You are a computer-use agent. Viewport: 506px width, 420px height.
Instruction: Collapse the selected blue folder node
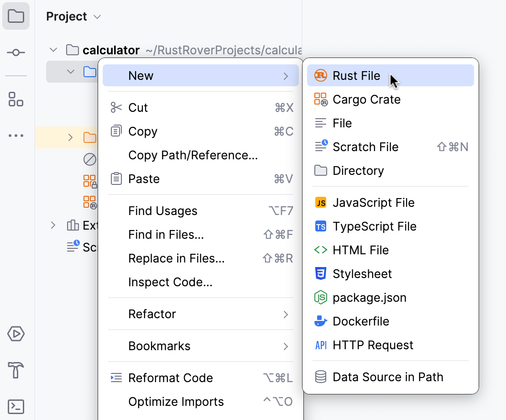(x=70, y=72)
